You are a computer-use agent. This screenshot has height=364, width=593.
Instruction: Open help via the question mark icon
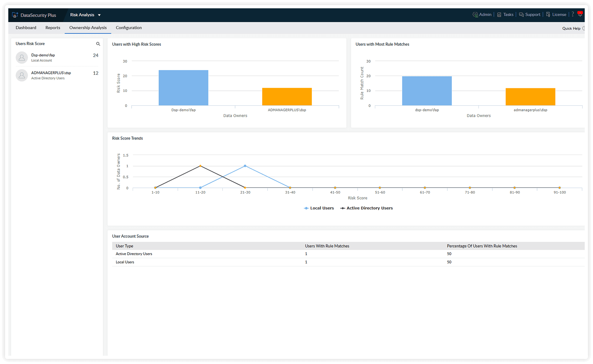click(572, 14)
